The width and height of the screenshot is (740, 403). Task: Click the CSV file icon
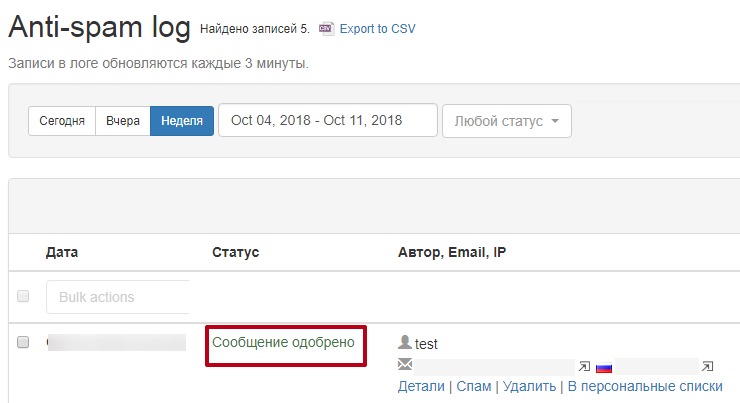[x=326, y=29]
